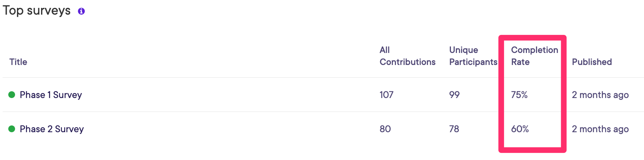644x160 pixels.
Task: Click the green status dot for Phase 1 Survey
Action: [12, 95]
